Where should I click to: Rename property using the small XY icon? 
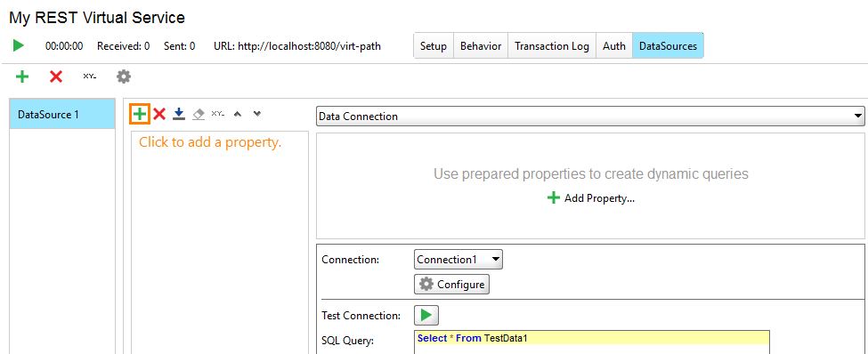217,114
